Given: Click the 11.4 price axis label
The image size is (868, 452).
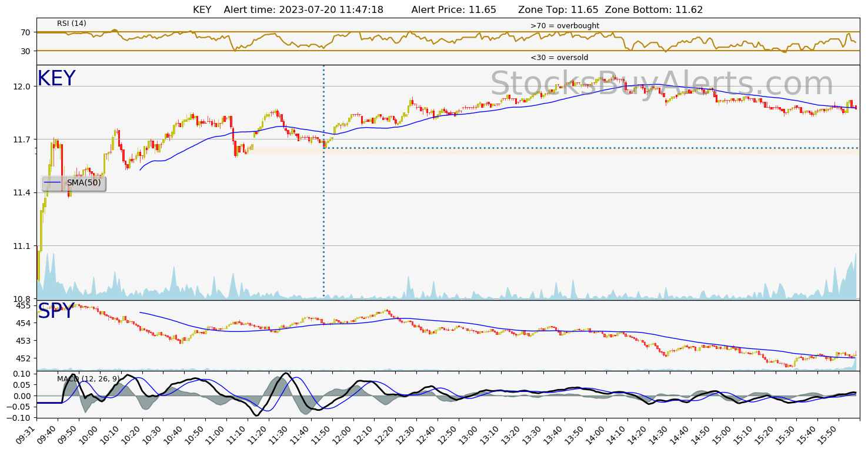Looking at the screenshot, I should [x=23, y=192].
